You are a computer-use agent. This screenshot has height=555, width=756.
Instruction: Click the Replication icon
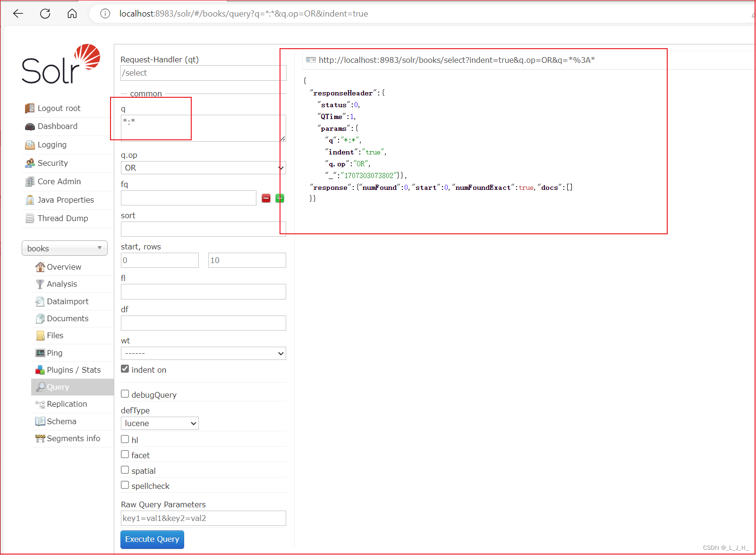coord(40,404)
